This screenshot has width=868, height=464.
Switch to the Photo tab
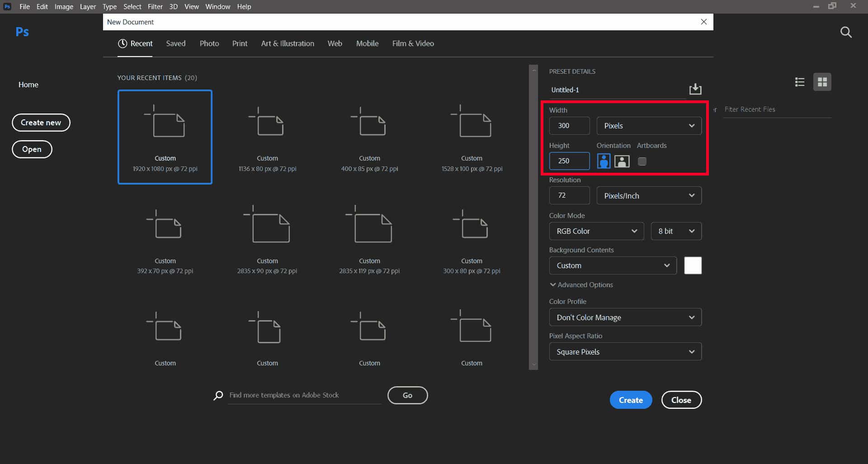pyautogui.click(x=209, y=43)
